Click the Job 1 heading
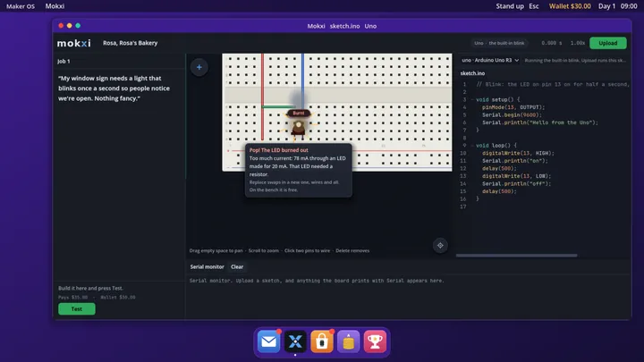Screen dimensions: 644x362 click(64, 61)
